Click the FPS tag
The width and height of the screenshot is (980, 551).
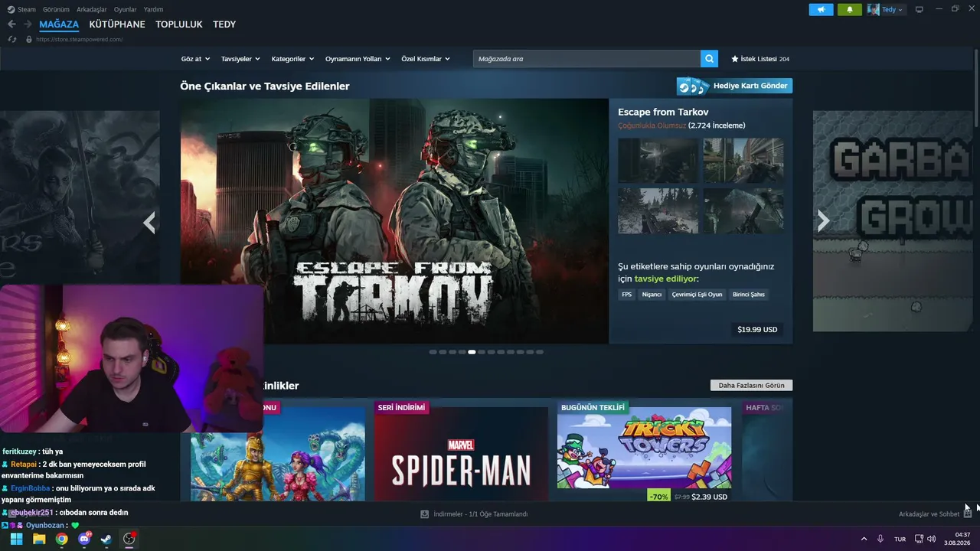(627, 295)
